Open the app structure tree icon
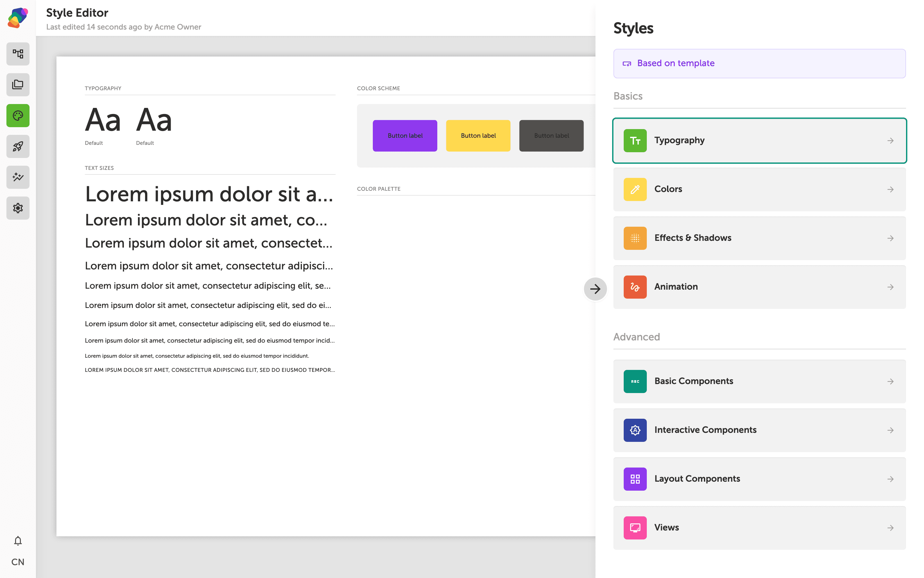Image resolution: width=924 pixels, height=578 pixels. pos(18,54)
